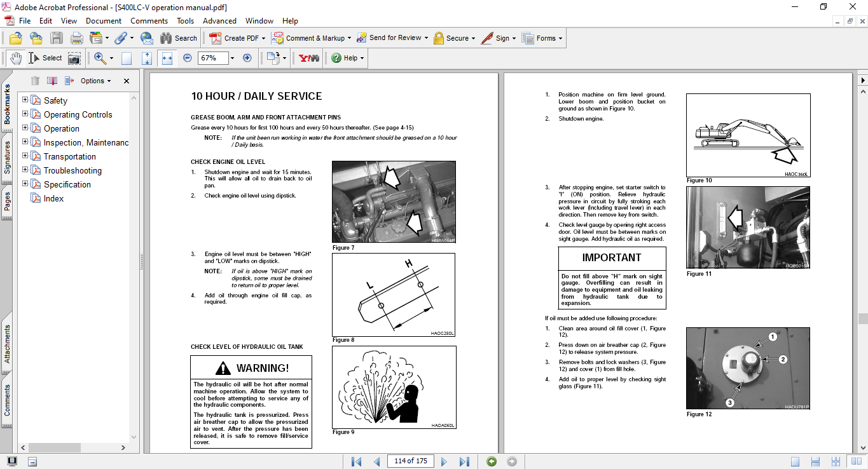Click the green Previous View arrow

[492, 461]
